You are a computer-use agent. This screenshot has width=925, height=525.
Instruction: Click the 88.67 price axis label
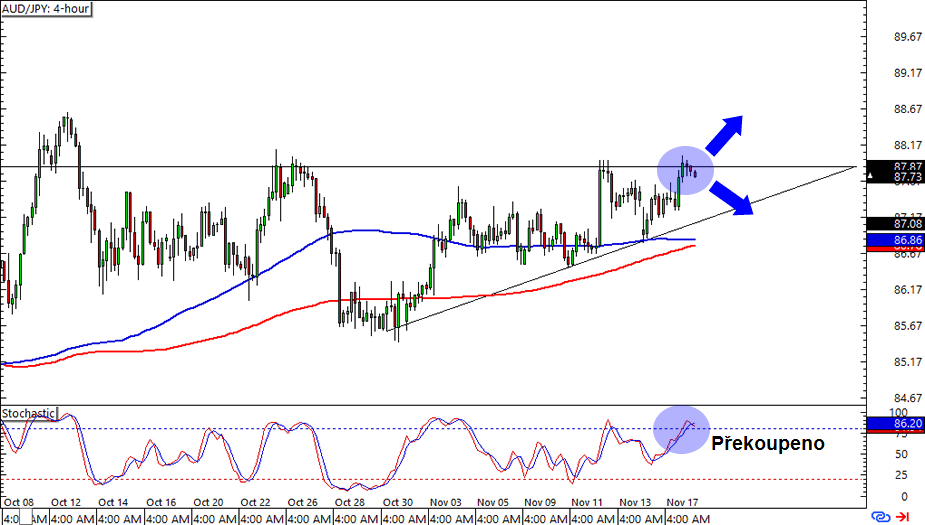click(x=907, y=109)
